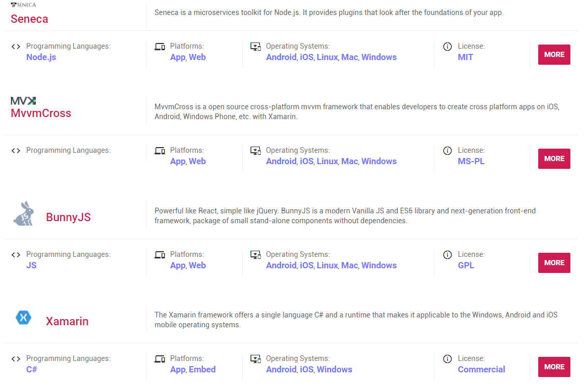Click License info icon in Xamarin row
This screenshot has height=390, width=588.
pyautogui.click(x=447, y=359)
